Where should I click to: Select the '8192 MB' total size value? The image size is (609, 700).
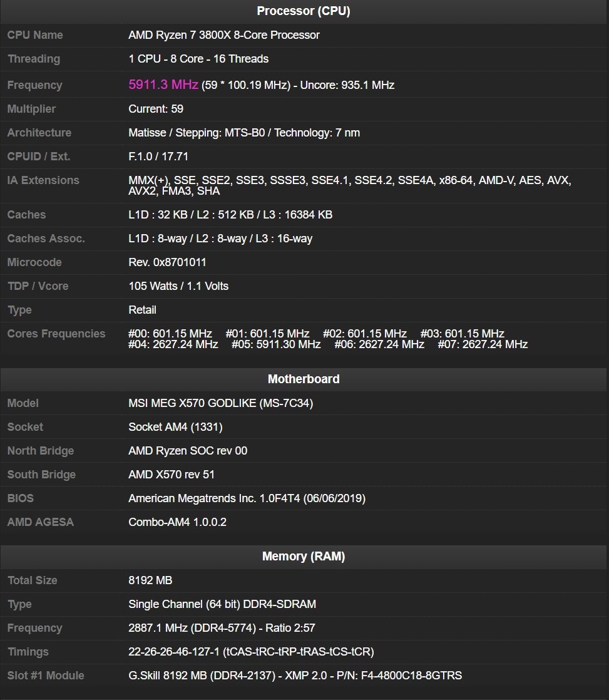pos(150,580)
